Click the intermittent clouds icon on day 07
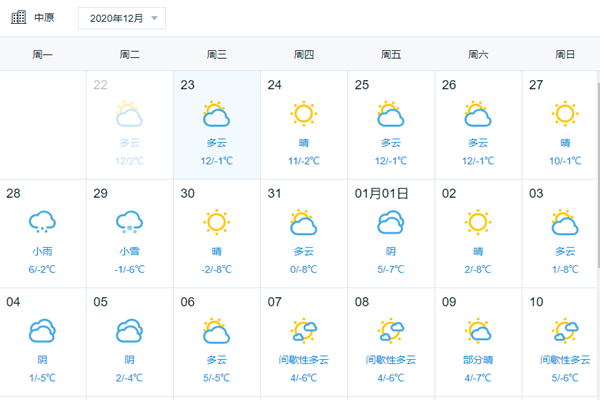The width and height of the screenshot is (600, 400). point(303,330)
